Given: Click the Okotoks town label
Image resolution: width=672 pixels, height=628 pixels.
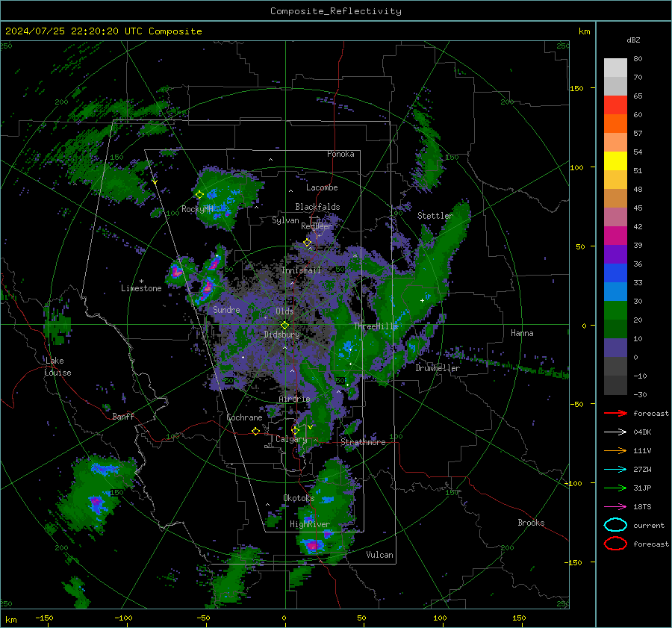Looking at the screenshot, I should point(299,497).
